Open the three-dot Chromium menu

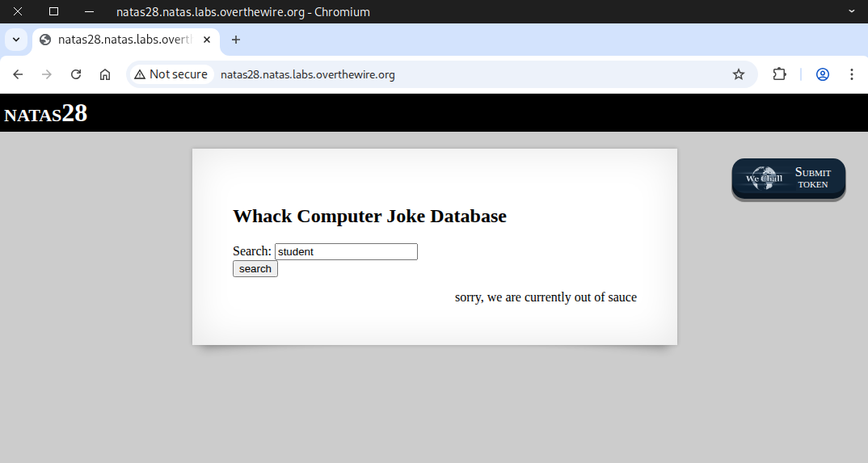852,74
